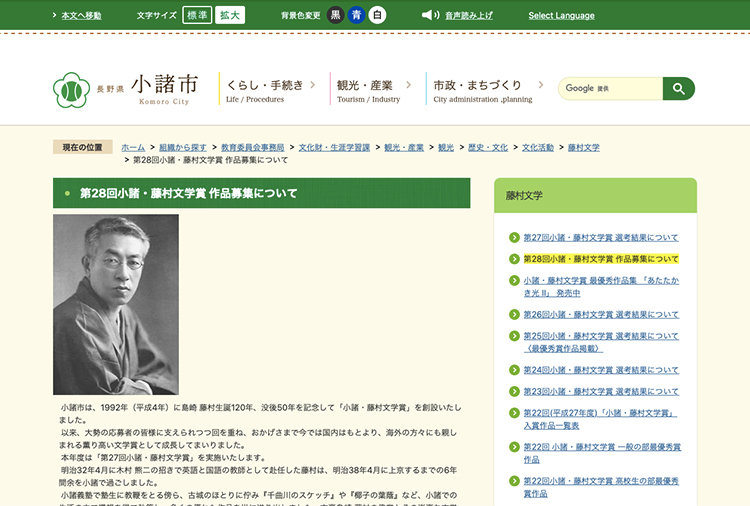The width and height of the screenshot is (750, 506).
Task: Open 第24回小諸・藤村文学賞 選考結果 link
Action: [601, 370]
